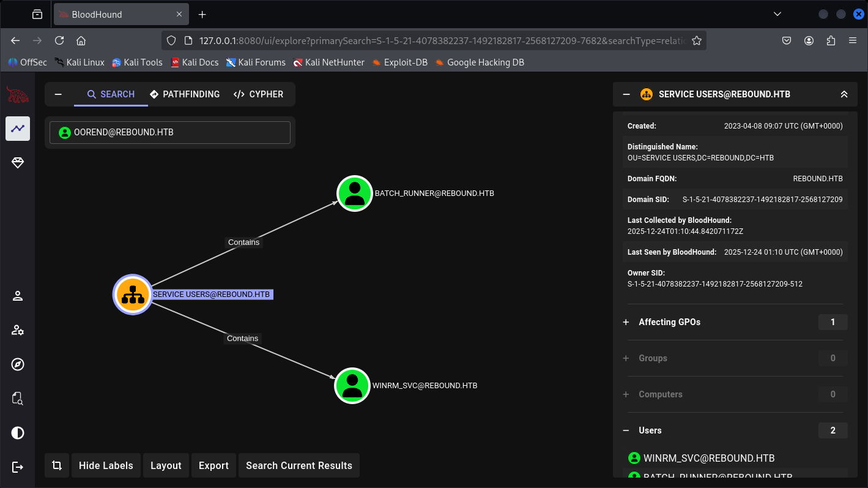
Task: Switch to the Cypher tab
Action: [258, 94]
